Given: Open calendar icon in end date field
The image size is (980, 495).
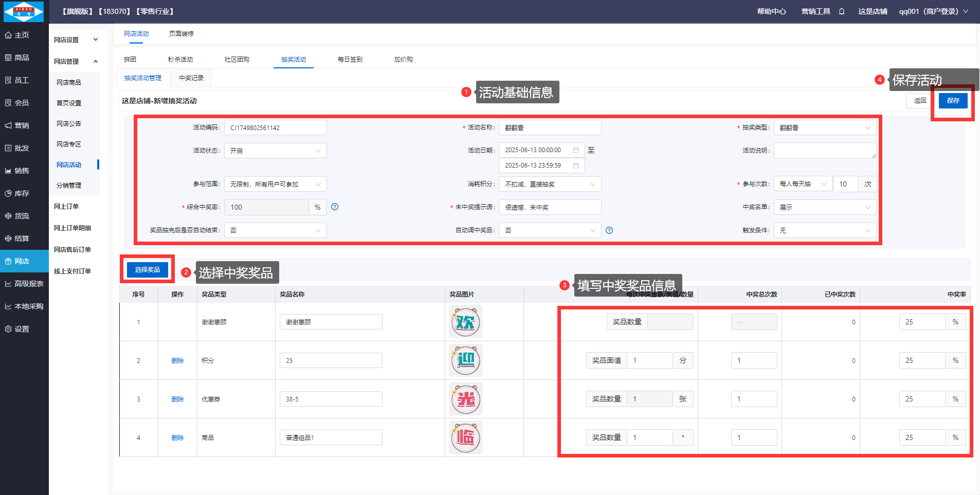Looking at the screenshot, I should pos(576,166).
